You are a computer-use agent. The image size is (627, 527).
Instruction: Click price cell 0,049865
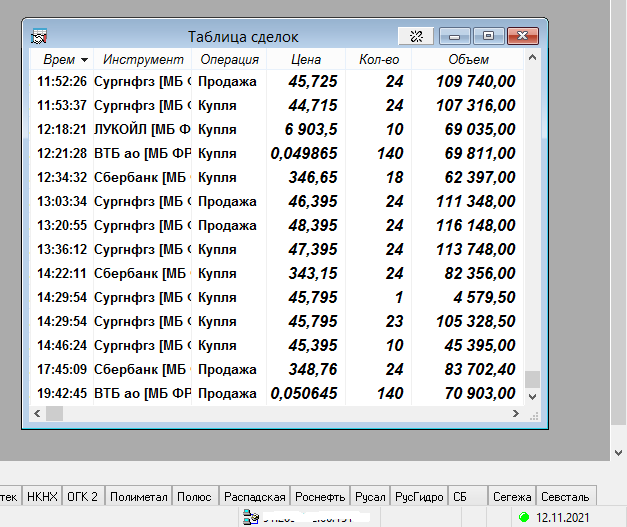tap(304, 154)
